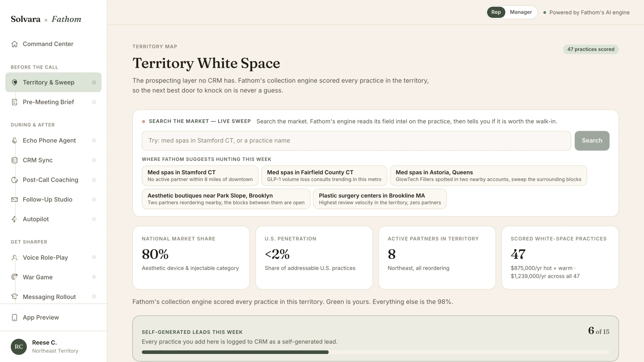Viewport: 644px width, 362px height.
Task: Click the Command Center home icon
Action: point(14,44)
